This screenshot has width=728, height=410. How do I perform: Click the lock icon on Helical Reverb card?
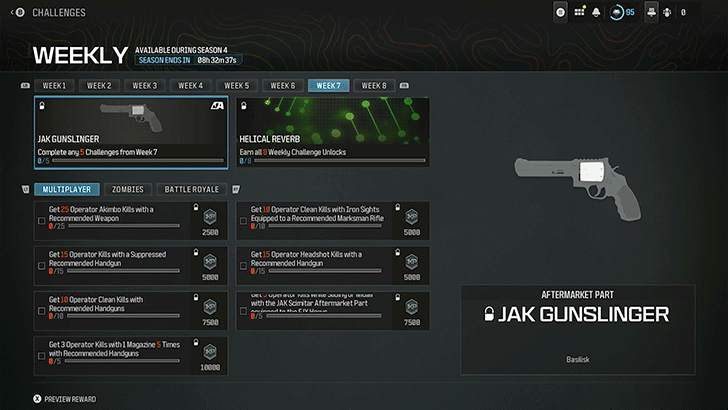click(x=244, y=106)
